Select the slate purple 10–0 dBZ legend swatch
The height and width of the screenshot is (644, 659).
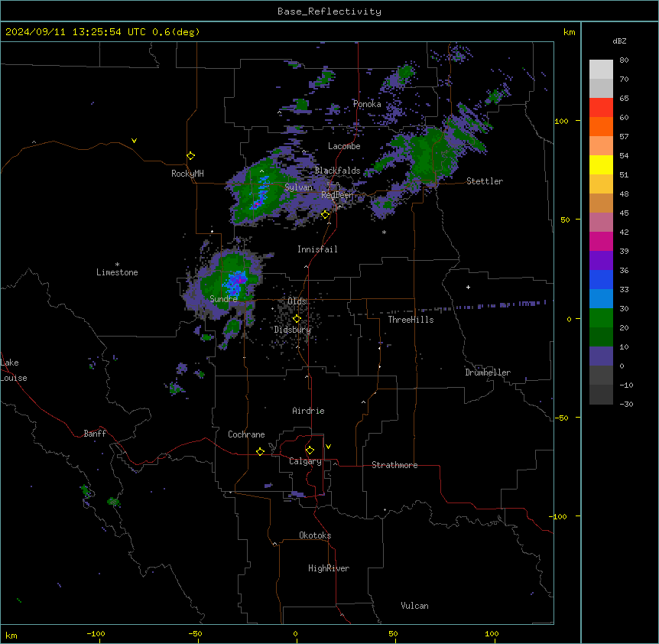pos(601,356)
